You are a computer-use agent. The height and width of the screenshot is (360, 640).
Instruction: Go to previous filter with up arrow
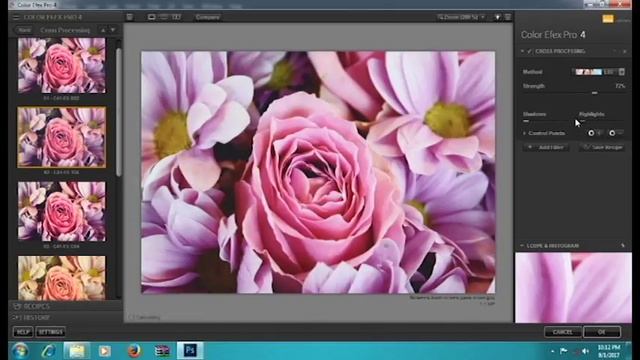pos(103,30)
